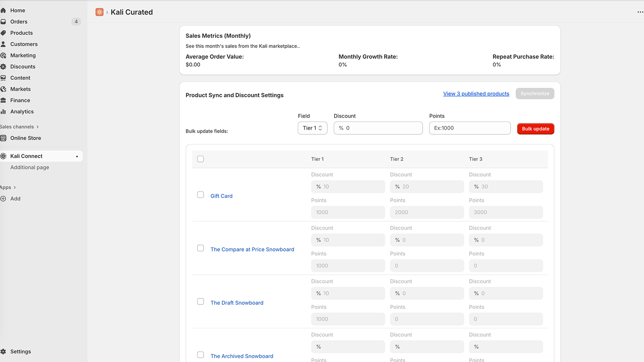Open Orders via its inbox icon
644x362 pixels.
pos(3,22)
